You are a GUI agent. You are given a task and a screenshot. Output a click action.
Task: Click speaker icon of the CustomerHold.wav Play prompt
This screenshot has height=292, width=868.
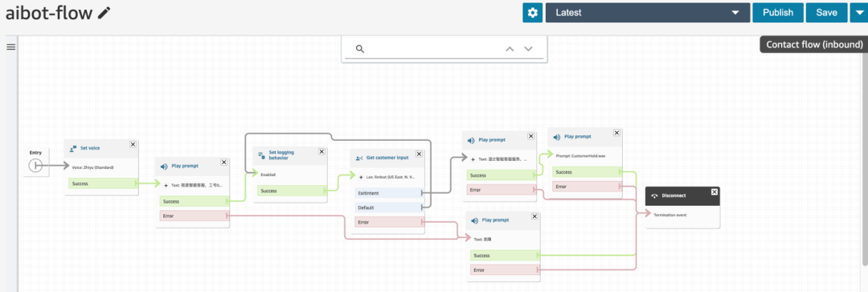556,137
